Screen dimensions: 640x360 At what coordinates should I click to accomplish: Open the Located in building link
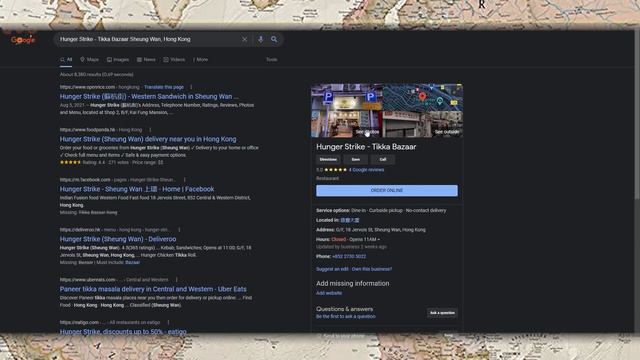coord(350,220)
